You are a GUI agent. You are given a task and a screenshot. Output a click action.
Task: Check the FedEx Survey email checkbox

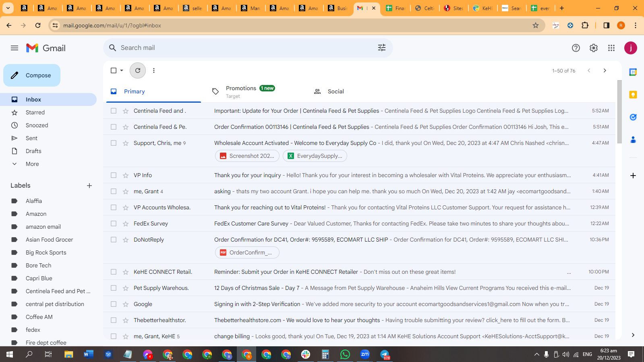click(114, 223)
